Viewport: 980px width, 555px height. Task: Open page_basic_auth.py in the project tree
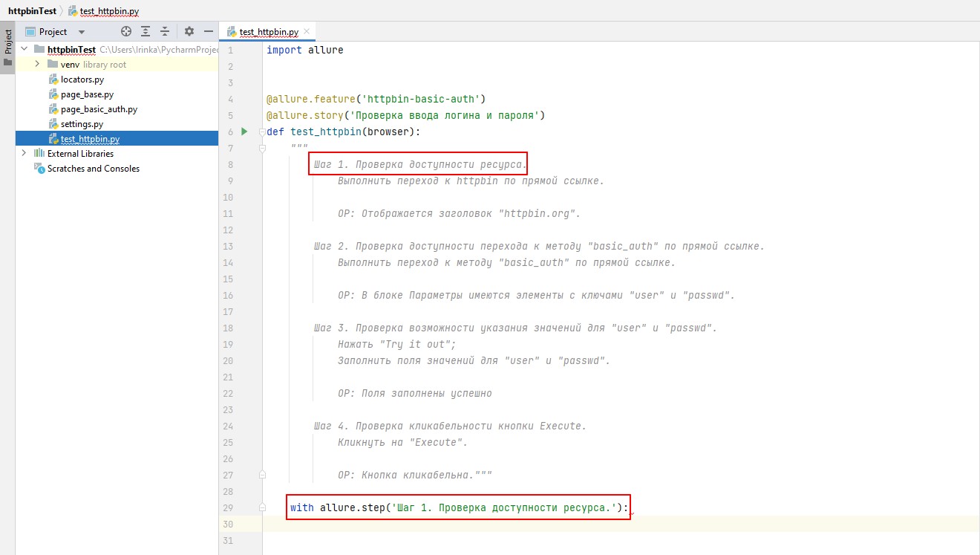[99, 109]
